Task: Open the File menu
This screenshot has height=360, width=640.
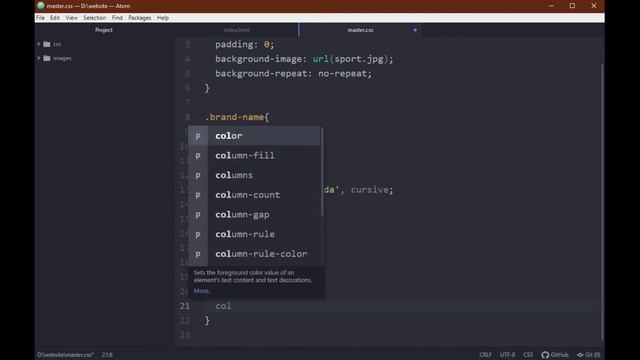Action: coord(40,18)
